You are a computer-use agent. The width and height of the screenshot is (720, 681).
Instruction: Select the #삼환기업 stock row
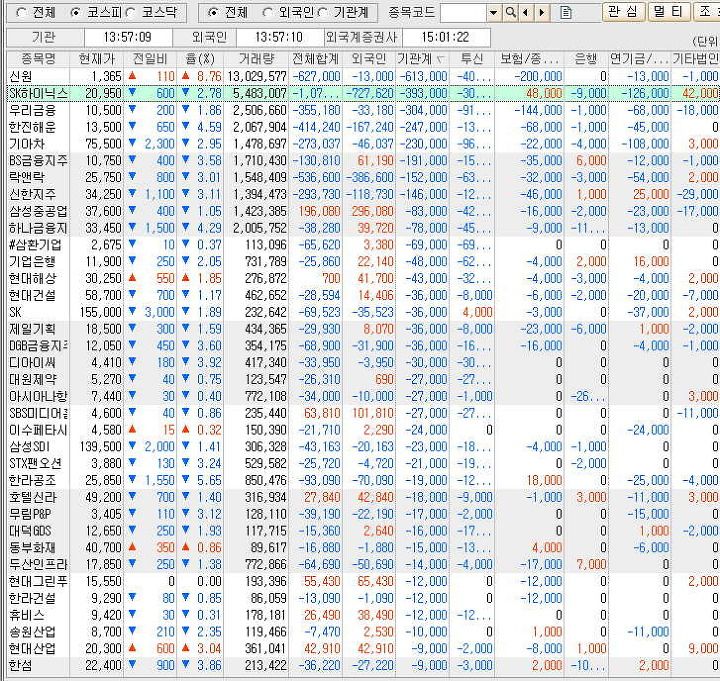click(x=363, y=245)
